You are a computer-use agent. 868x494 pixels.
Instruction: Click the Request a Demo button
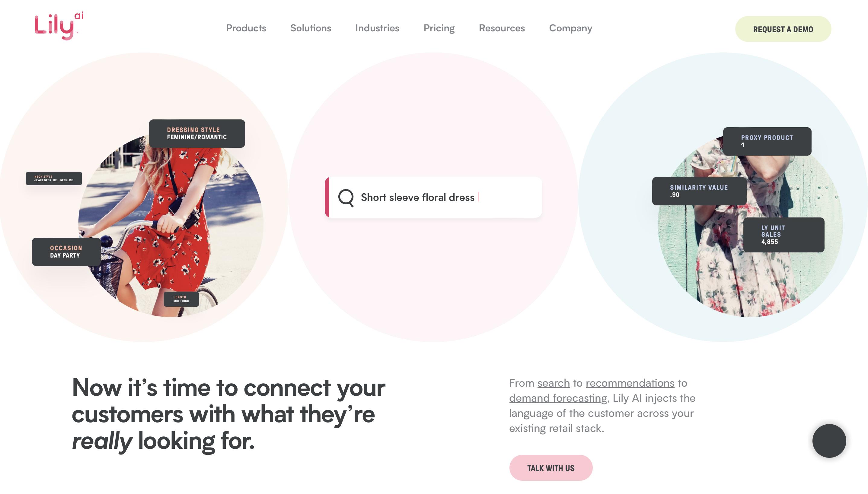(x=783, y=29)
